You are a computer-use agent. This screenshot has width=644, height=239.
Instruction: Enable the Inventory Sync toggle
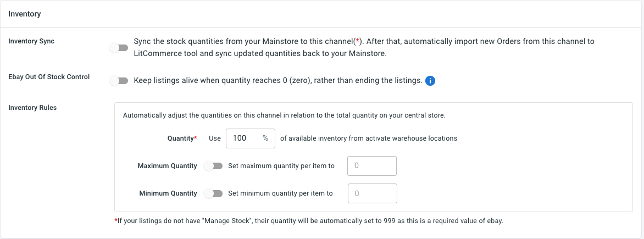pyautogui.click(x=119, y=48)
